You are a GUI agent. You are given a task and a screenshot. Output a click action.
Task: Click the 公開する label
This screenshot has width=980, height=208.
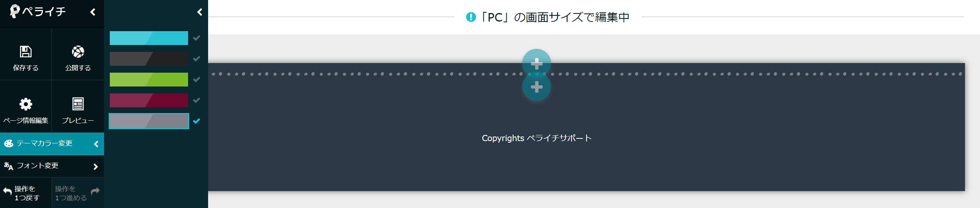pos(78,68)
